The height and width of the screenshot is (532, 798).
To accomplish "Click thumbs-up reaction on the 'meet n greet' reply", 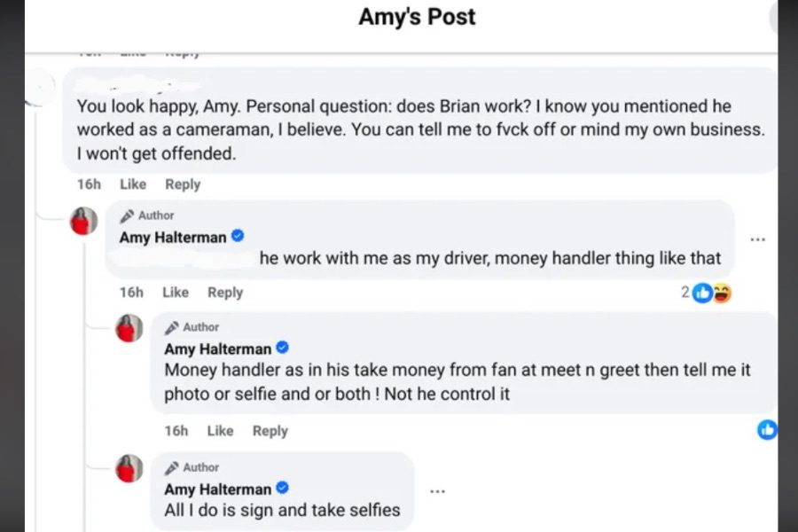I will click(x=767, y=430).
